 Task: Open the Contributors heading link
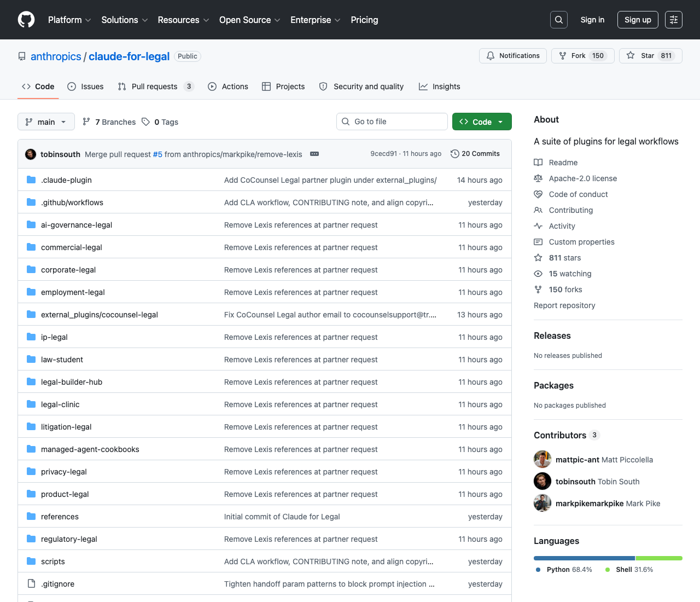[567, 435]
